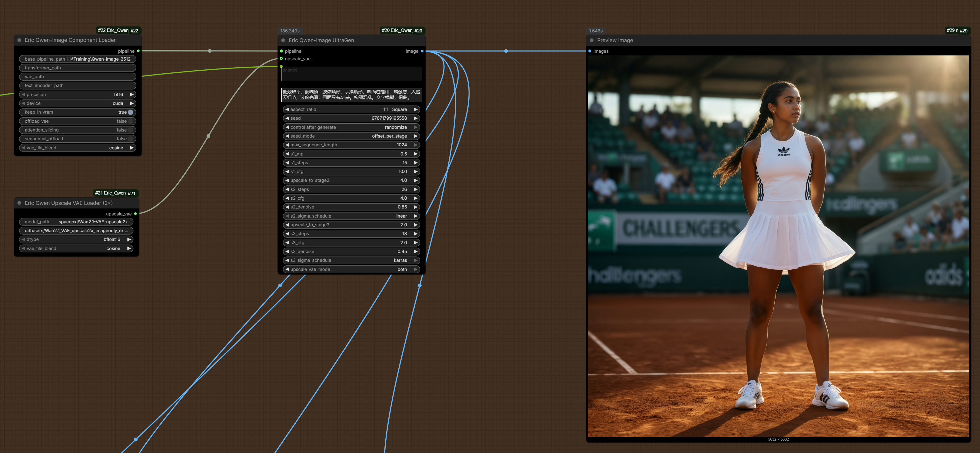Click the upscale_vae input socket on UltraGen
Screen dimensions: 980x453
tap(281, 58)
